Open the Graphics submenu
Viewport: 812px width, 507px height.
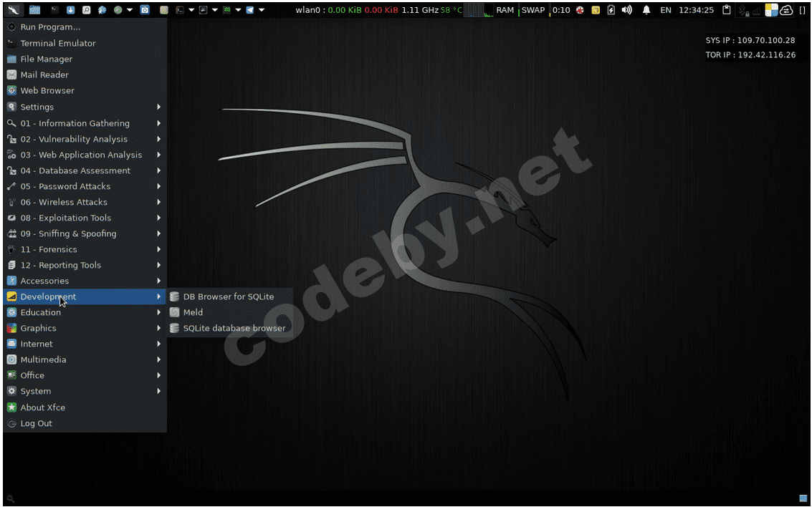point(85,328)
